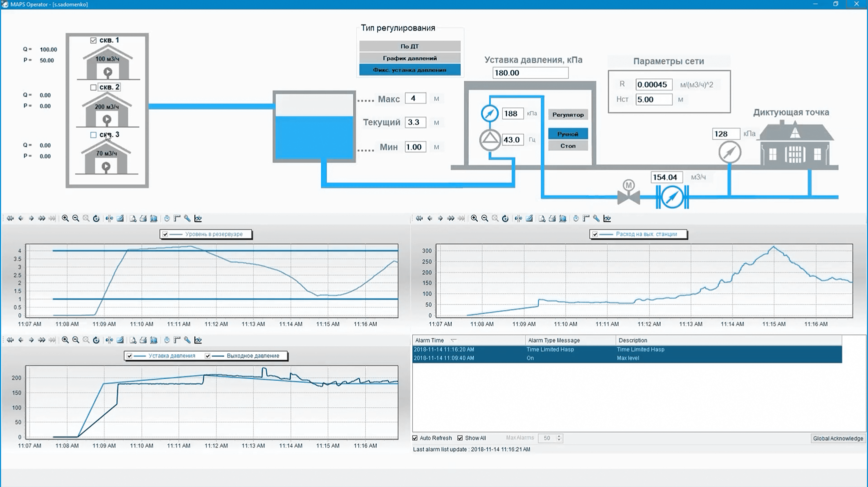The width and height of the screenshot is (868, 487).
Task: Click the pump triangle icon beside 43.0 Гц
Action: point(490,140)
